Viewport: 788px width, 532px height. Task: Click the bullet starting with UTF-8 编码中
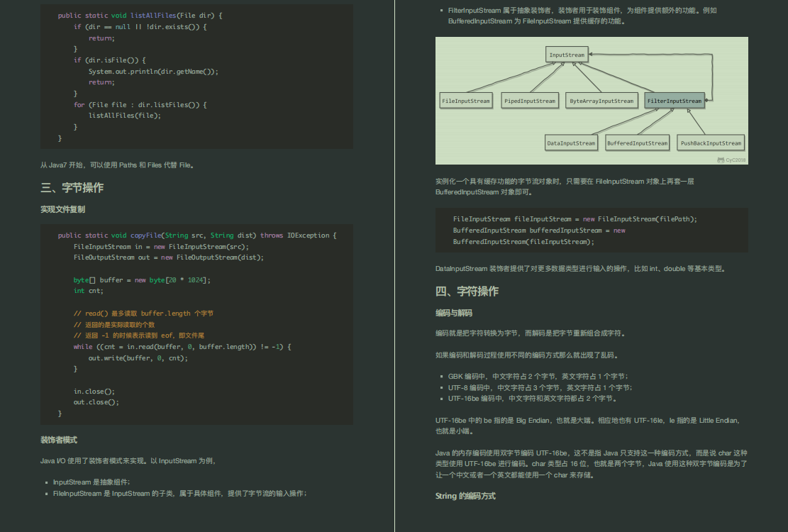(x=540, y=387)
